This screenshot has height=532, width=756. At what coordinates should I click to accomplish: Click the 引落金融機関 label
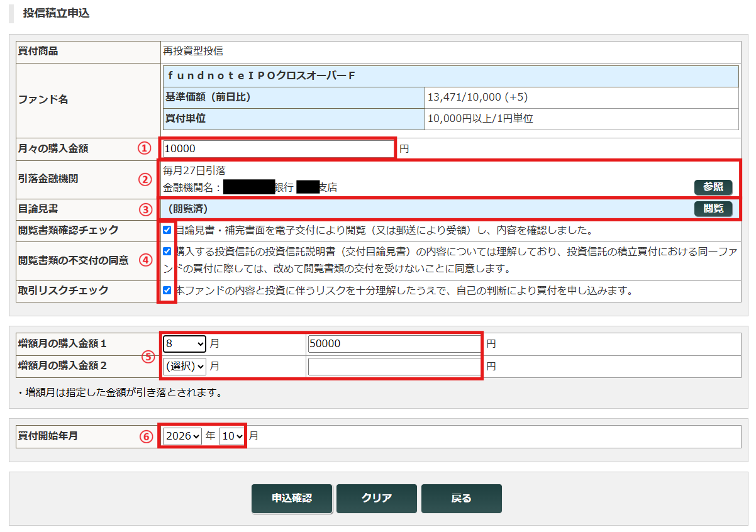click(x=48, y=179)
